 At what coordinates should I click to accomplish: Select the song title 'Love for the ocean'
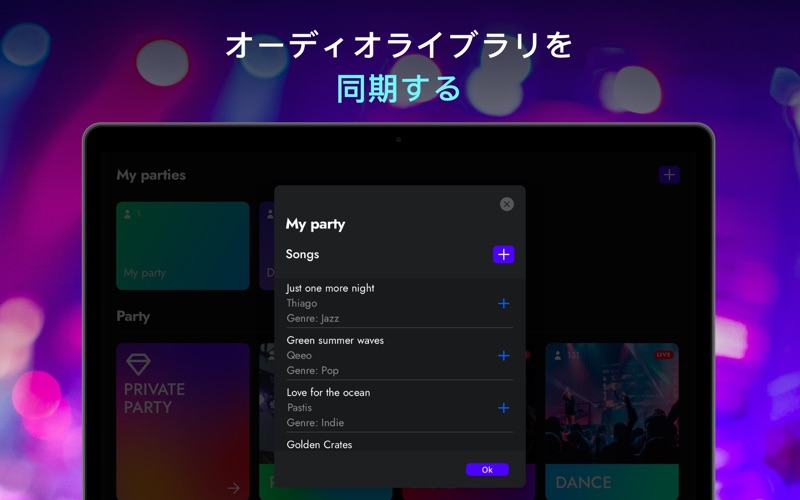click(x=328, y=392)
